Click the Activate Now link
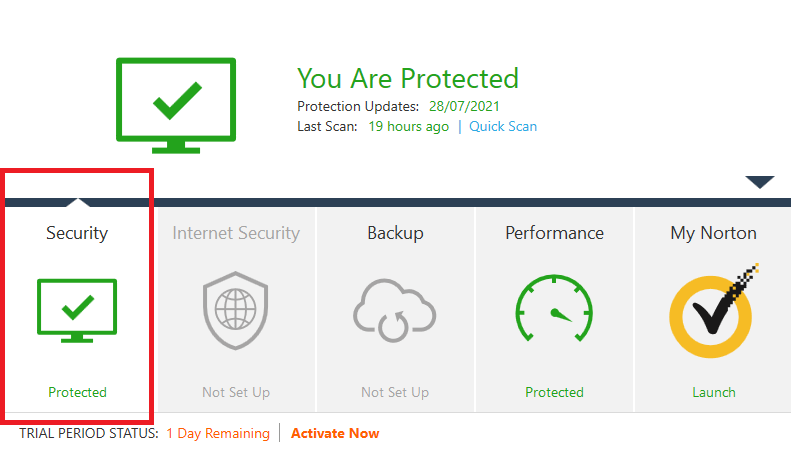The width and height of the screenshot is (791, 452). pos(335,433)
